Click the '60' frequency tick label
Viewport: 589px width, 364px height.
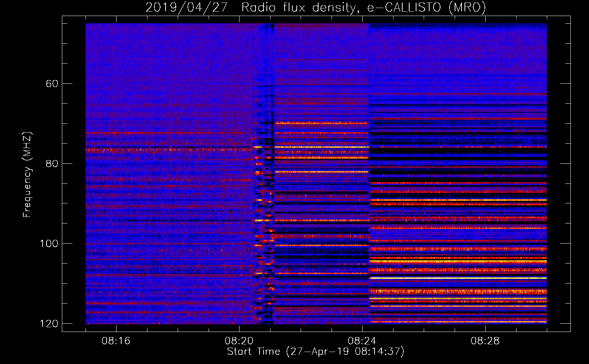point(52,84)
